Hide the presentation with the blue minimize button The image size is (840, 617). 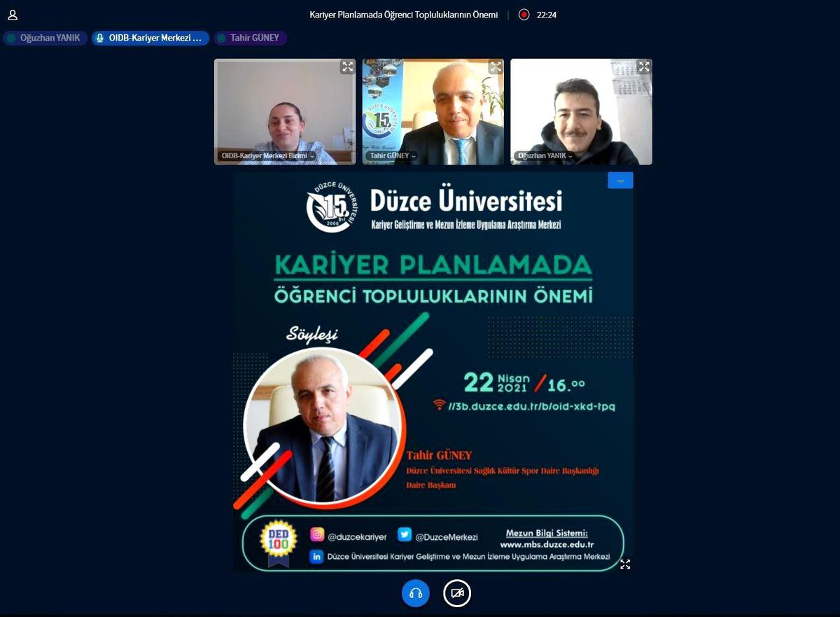pyautogui.click(x=620, y=180)
